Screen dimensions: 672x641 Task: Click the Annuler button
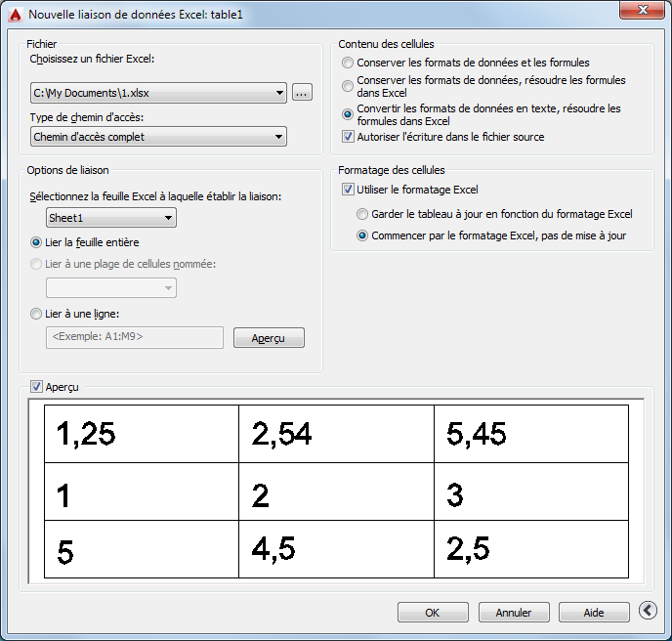tap(514, 613)
